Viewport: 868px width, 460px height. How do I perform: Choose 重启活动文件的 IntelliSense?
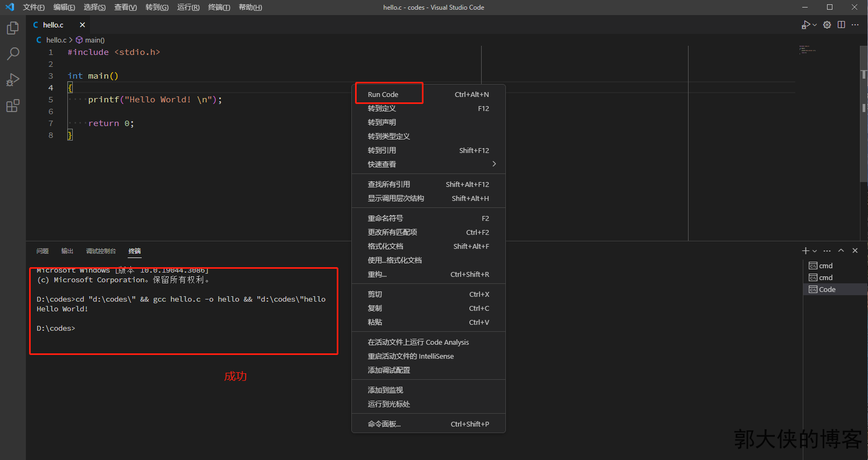[428, 356]
